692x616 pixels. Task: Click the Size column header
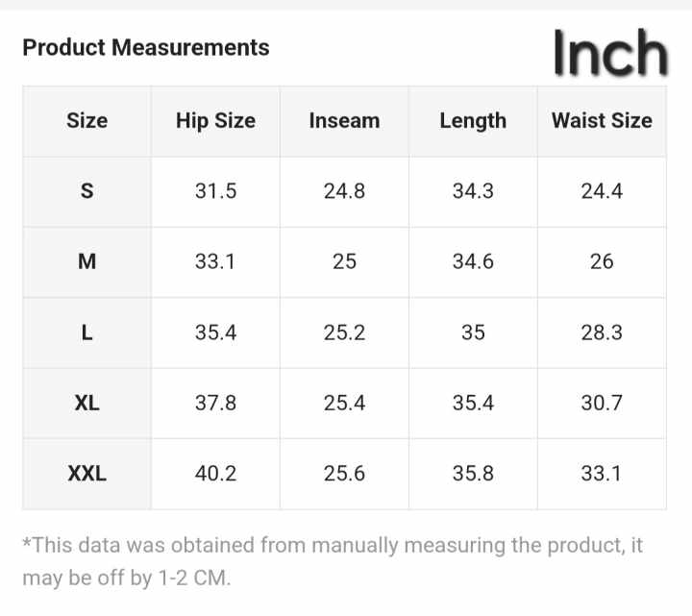coord(86,121)
